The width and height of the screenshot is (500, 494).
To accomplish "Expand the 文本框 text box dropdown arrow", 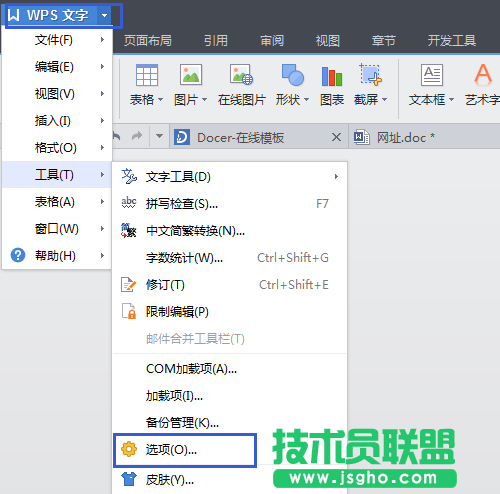I will (451, 99).
